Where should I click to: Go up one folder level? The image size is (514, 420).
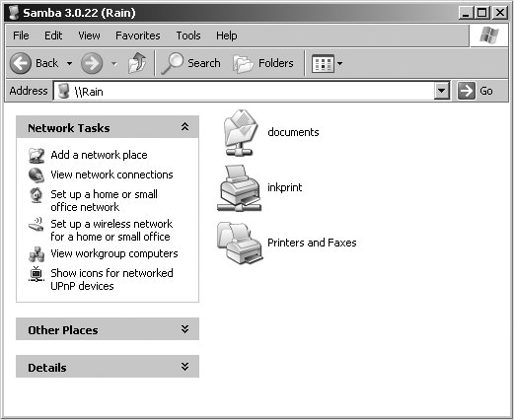(x=137, y=62)
